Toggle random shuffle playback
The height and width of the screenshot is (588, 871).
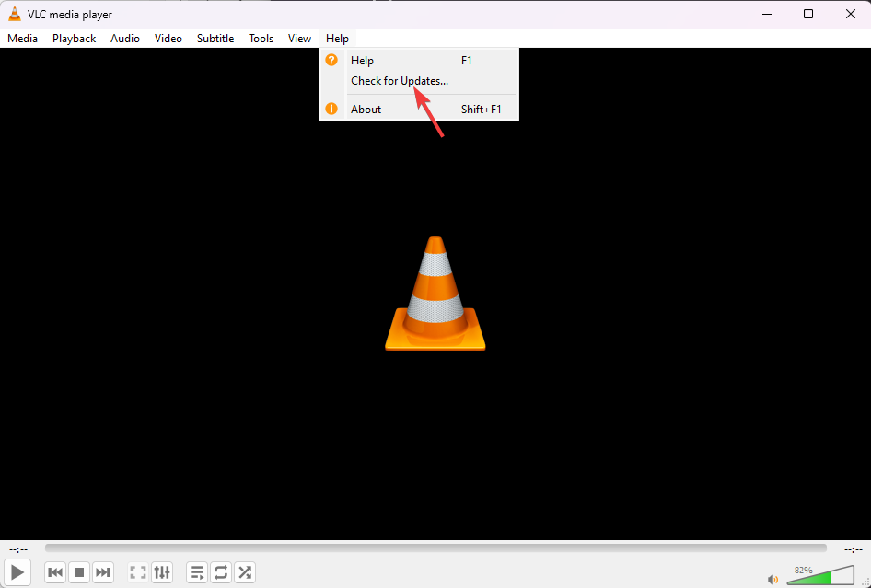(x=245, y=572)
